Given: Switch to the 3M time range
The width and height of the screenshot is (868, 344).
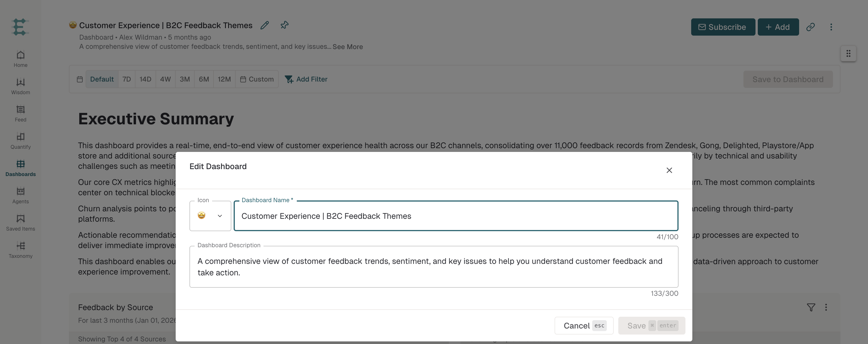Looking at the screenshot, I should click(185, 79).
